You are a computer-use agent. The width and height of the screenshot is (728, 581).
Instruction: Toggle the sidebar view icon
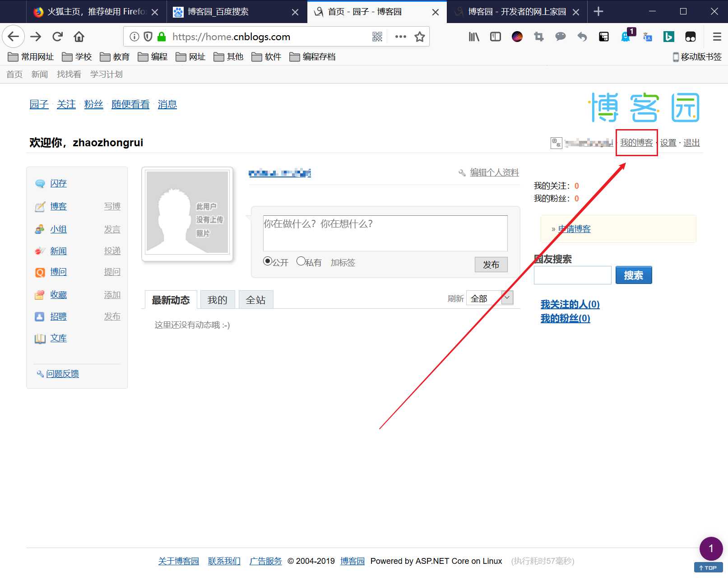tap(496, 37)
